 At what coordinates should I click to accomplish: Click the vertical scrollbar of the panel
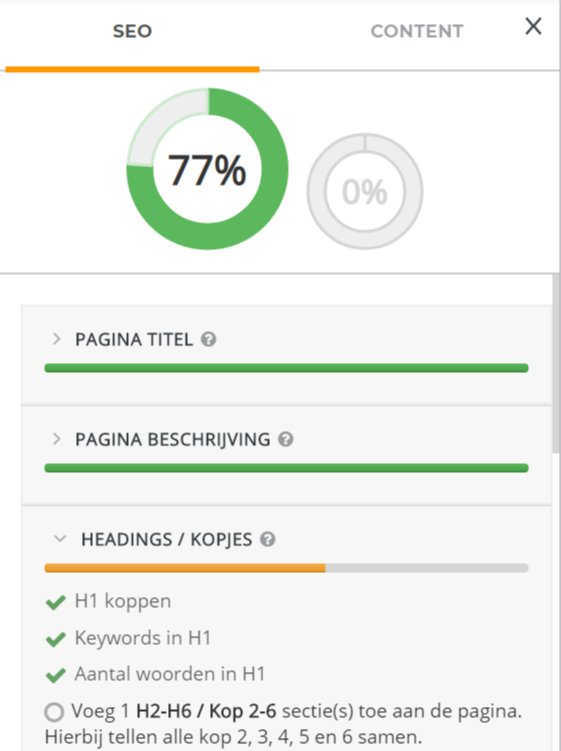[x=556, y=363]
